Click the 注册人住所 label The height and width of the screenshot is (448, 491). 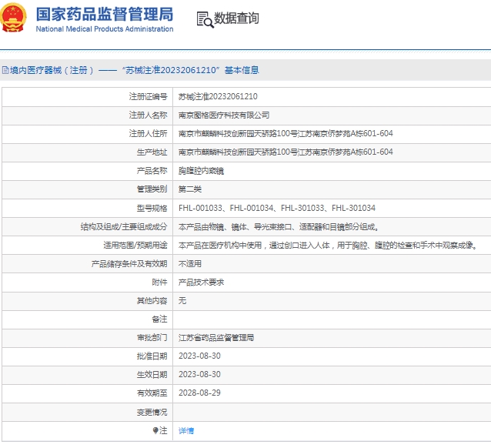(148, 133)
